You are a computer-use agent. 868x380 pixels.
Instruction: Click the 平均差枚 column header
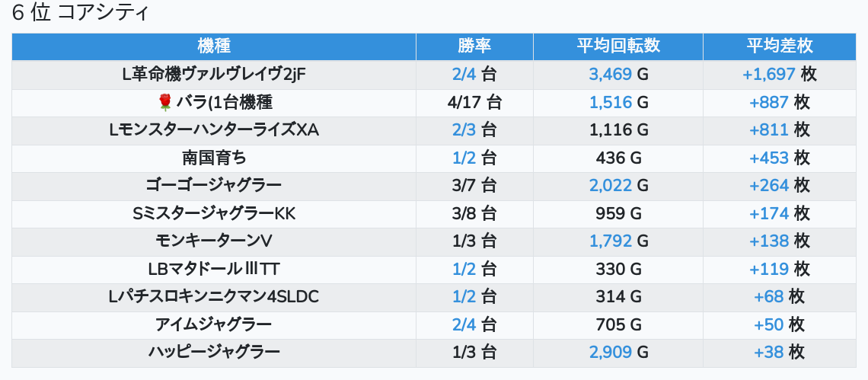(x=780, y=46)
